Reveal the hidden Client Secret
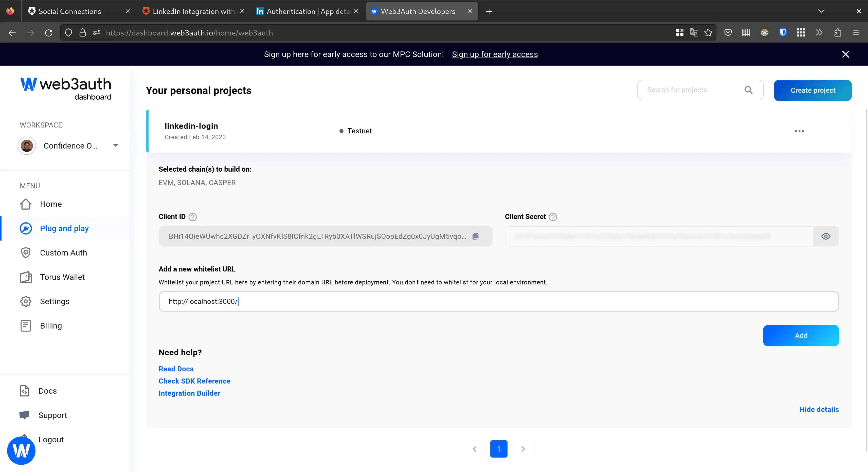 coord(826,236)
